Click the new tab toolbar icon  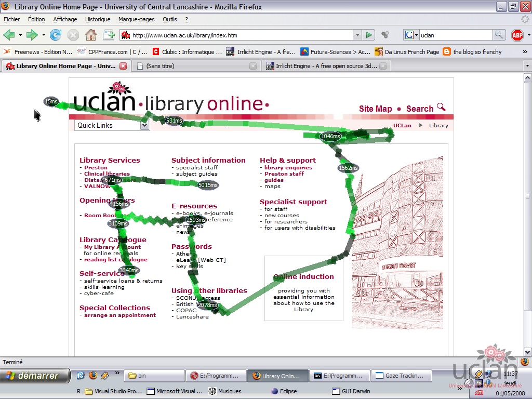(x=109, y=35)
